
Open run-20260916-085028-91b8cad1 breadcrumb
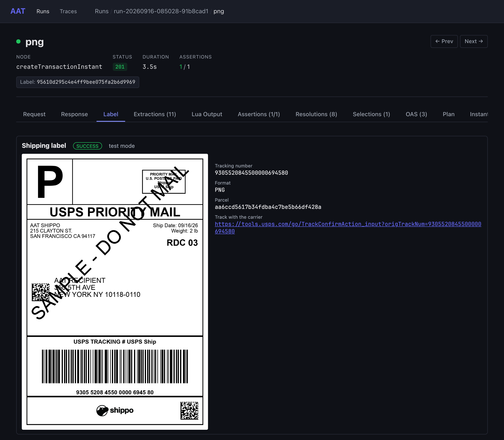[161, 11]
